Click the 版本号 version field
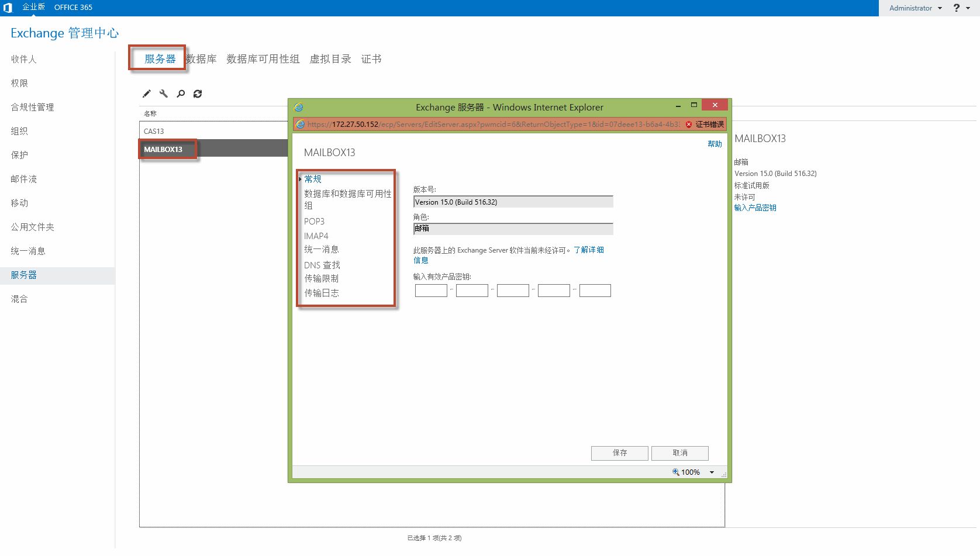Screen dimensions: 980x556 513,202
